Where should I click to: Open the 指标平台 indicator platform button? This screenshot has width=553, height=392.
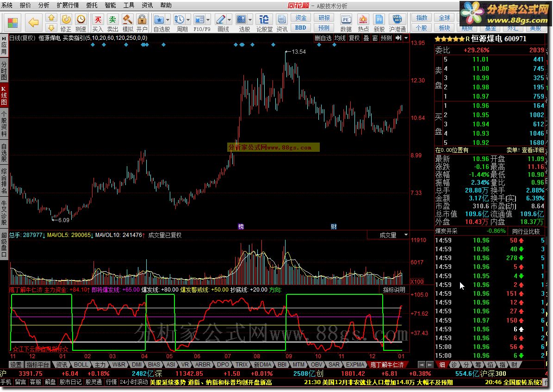pyautogui.click(x=38, y=365)
